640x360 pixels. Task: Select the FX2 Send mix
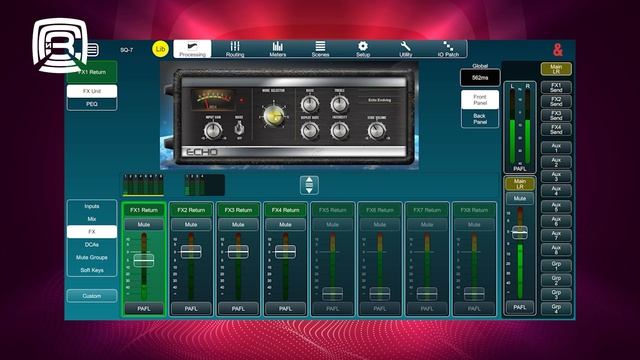coord(556,101)
